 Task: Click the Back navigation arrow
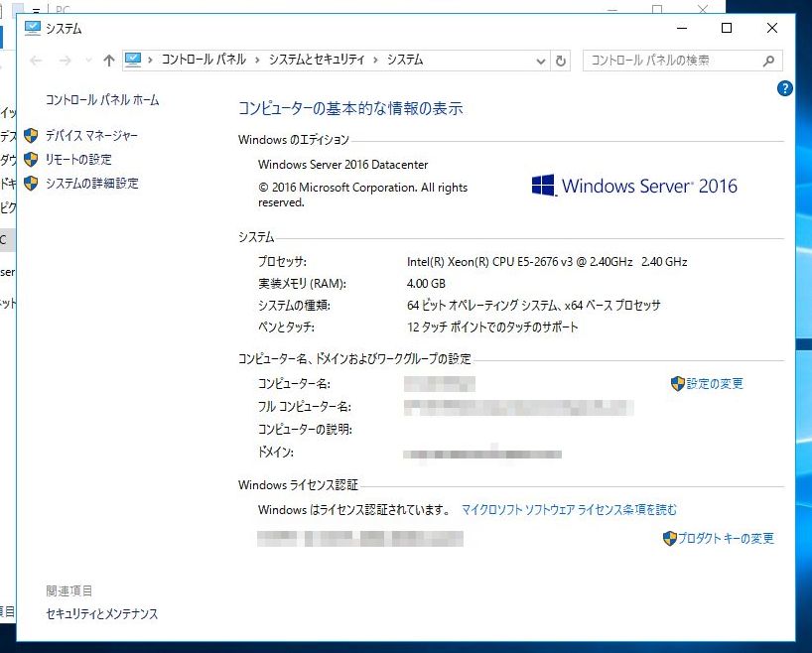click(x=36, y=61)
